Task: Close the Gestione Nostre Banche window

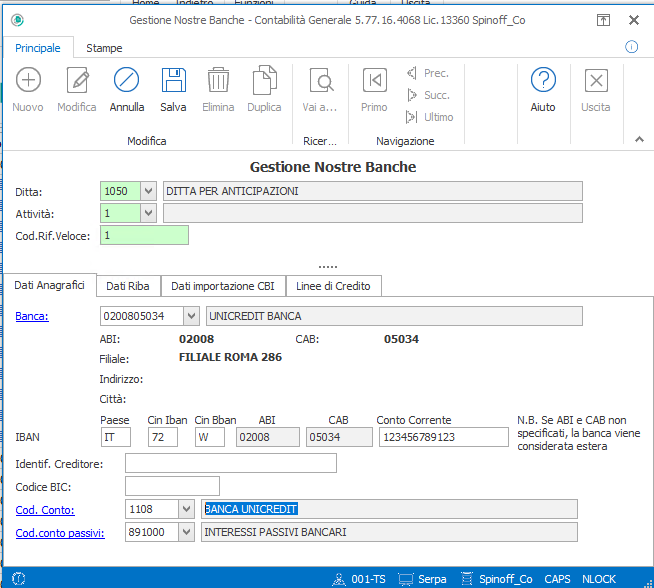Action: click(x=634, y=20)
